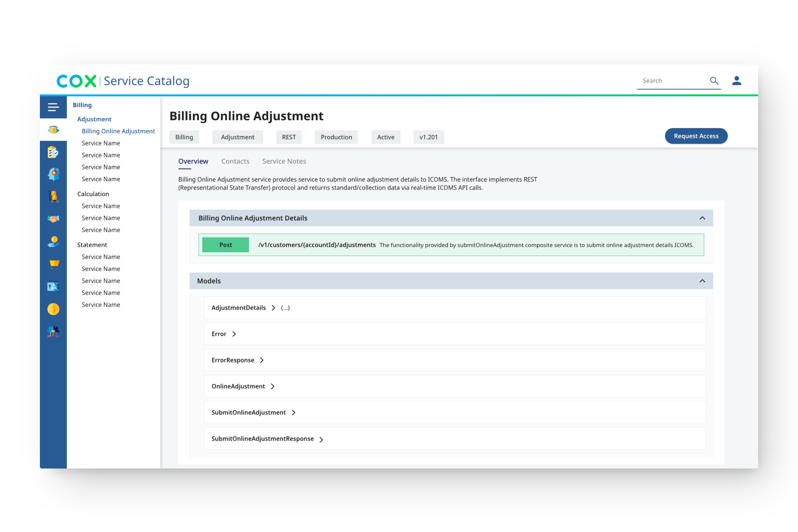This screenshot has width=798, height=532.
Task: Click the Request Access button
Action: tap(696, 136)
